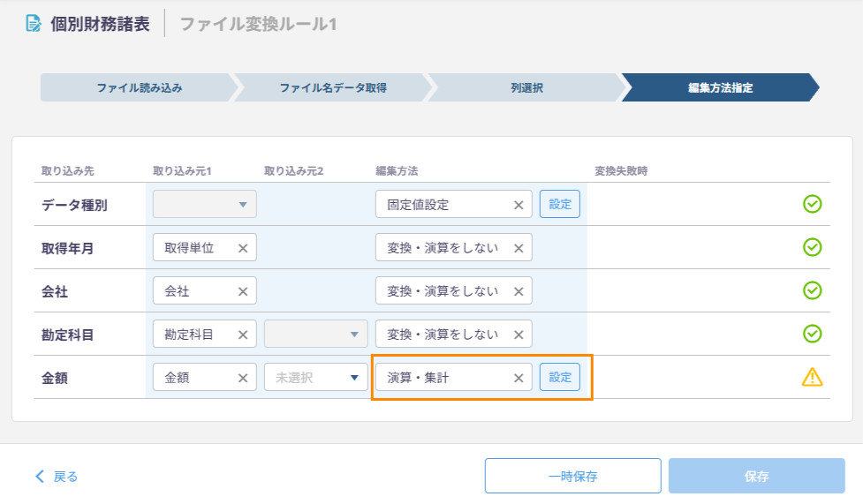Viewport: 863px width, 504px height.
Task: Click green check icon in 取得年月 row
Action: pos(813,247)
